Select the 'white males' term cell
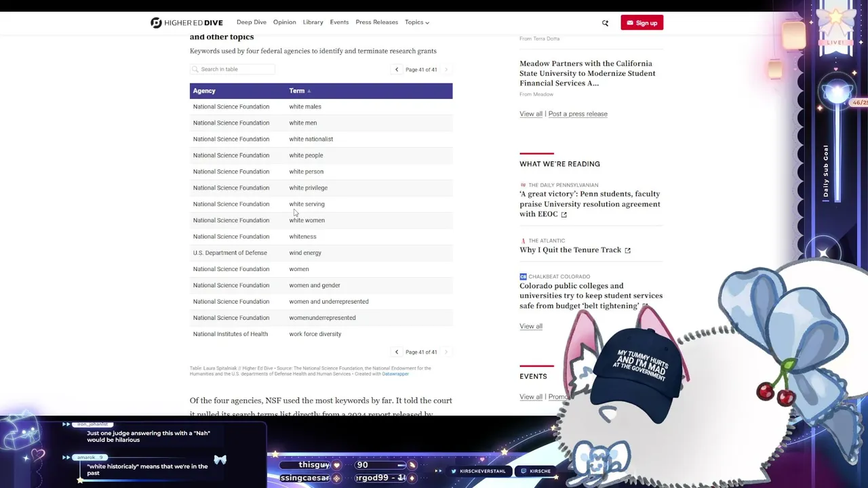The image size is (868, 488). pos(305,106)
